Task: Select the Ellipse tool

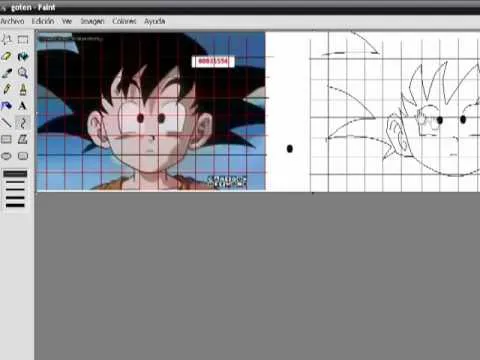Action: (7, 156)
